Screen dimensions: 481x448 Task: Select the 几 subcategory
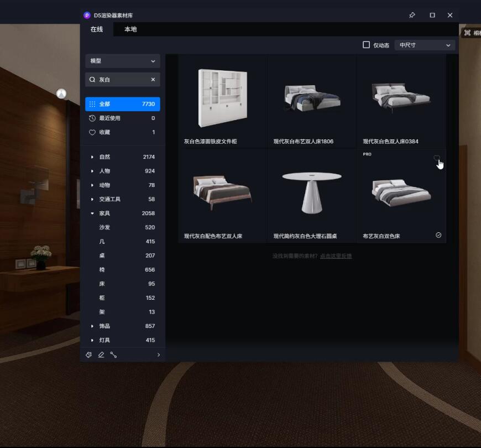(122, 242)
